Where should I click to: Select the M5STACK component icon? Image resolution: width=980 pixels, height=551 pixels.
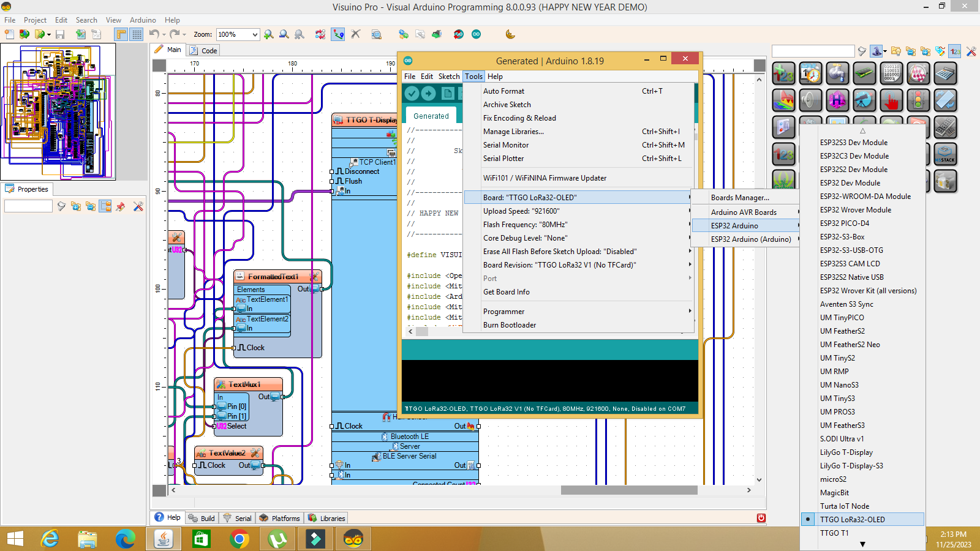point(946,154)
